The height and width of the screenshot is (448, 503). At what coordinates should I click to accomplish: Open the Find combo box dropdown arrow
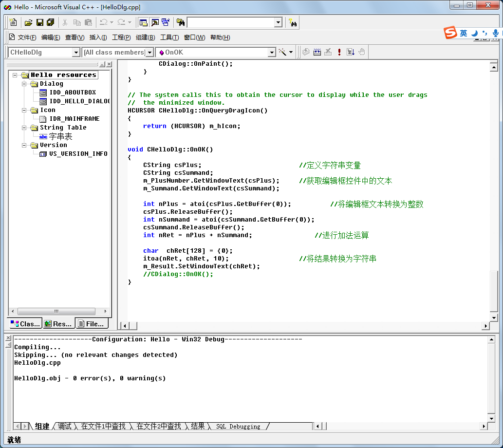tap(278, 22)
